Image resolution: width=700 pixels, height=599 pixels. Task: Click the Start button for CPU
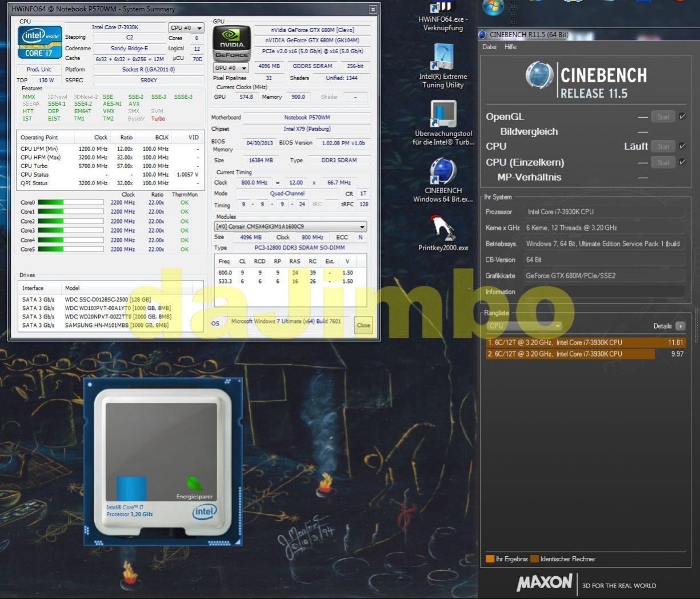663,146
